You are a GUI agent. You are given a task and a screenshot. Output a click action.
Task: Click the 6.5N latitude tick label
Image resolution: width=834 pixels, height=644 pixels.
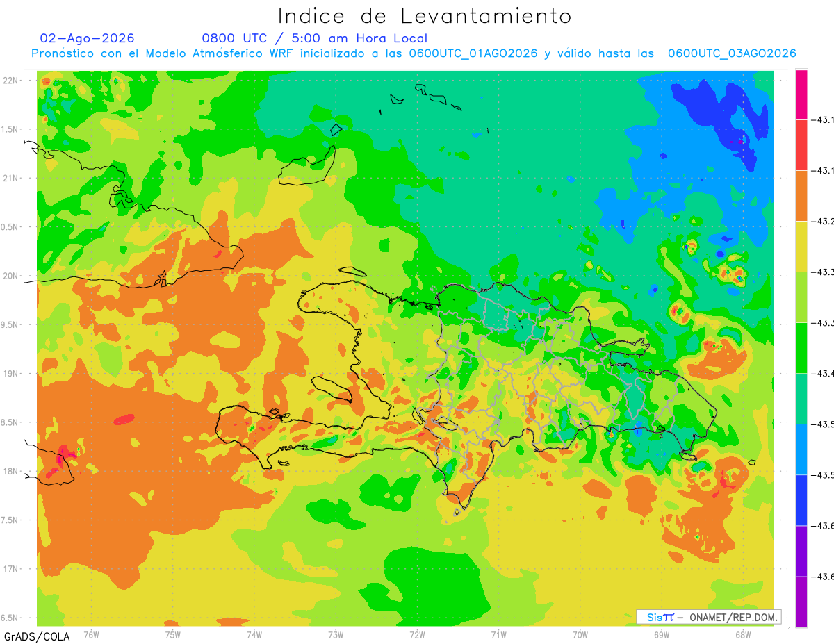[9, 618]
